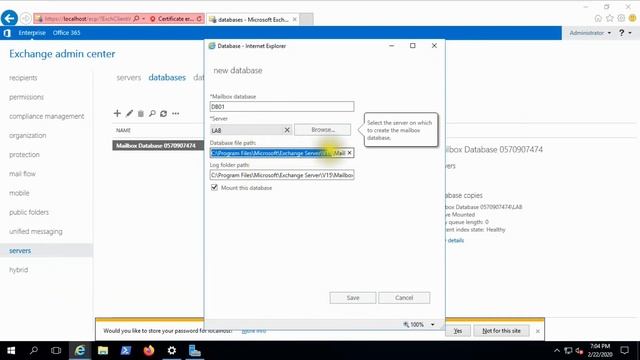Open more options ellipsis in toolbar
Viewport: 640px width, 360px height.
(x=176, y=113)
